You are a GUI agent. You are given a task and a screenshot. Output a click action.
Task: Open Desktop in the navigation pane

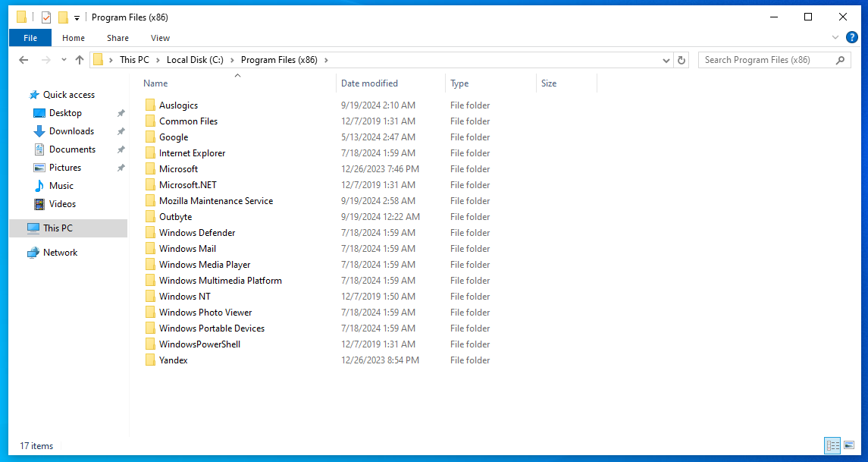(x=65, y=113)
